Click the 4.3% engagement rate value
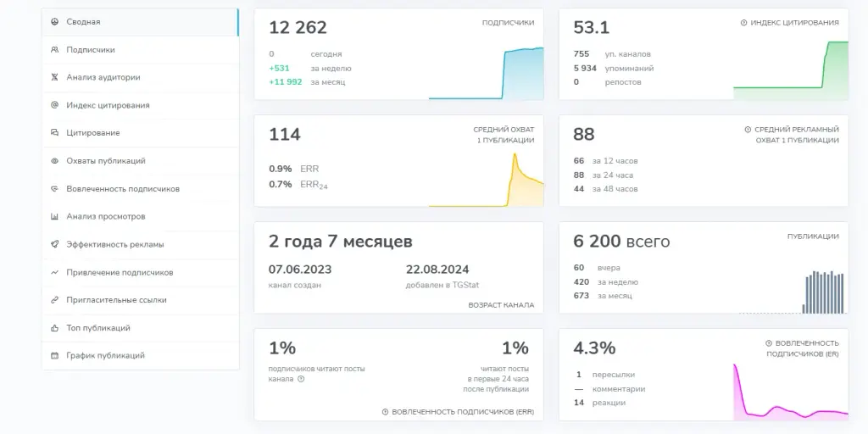Viewport: 868px width, 434px height. 594,348
